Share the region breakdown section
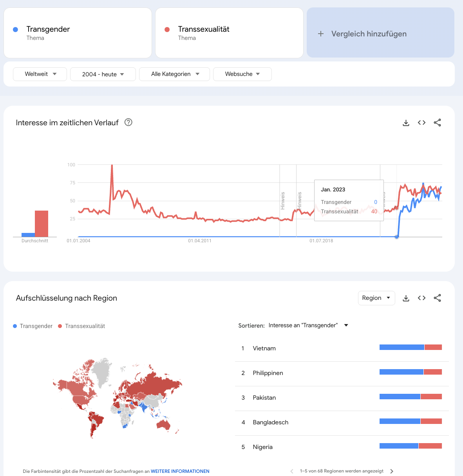 [x=437, y=298]
